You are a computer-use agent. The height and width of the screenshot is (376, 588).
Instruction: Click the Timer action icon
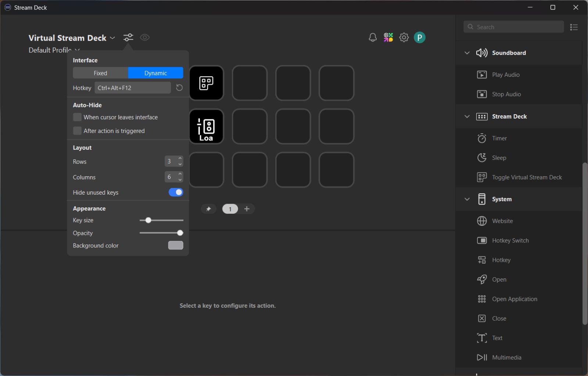click(481, 138)
